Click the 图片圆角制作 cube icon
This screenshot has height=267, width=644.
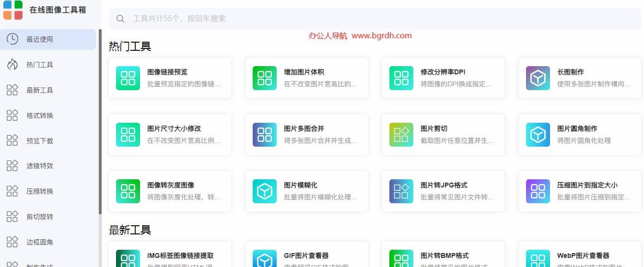pos(538,135)
